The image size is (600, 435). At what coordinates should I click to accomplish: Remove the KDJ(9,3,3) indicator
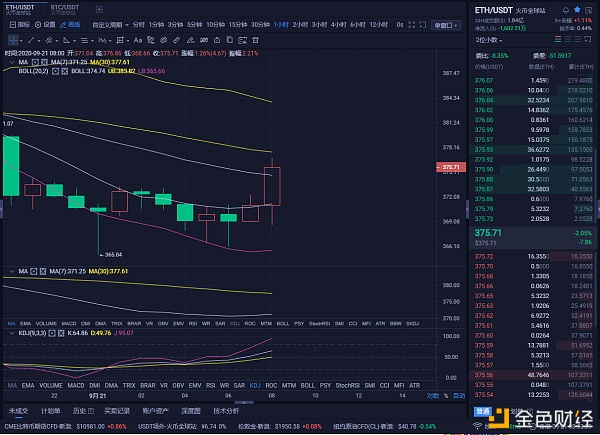click(61, 333)
